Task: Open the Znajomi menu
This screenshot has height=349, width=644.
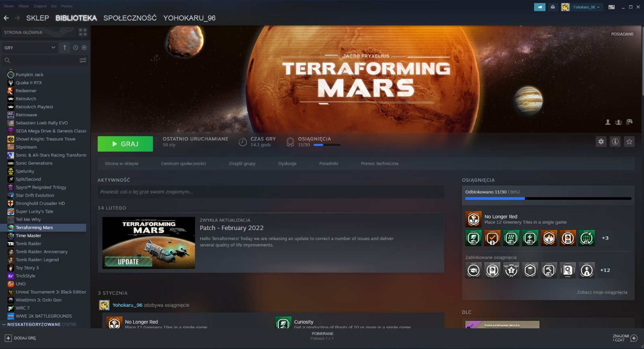Action: 40,6
